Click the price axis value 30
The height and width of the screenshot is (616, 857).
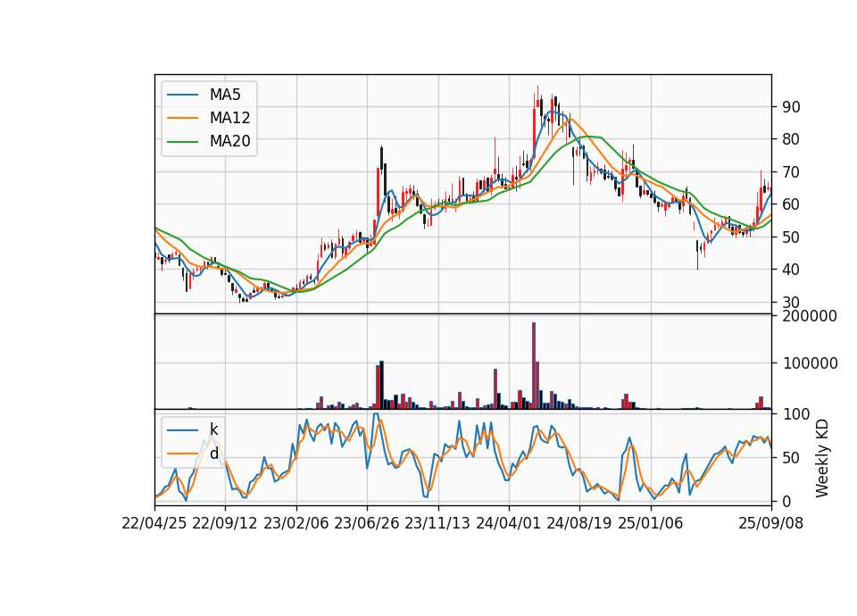point(792,303)
